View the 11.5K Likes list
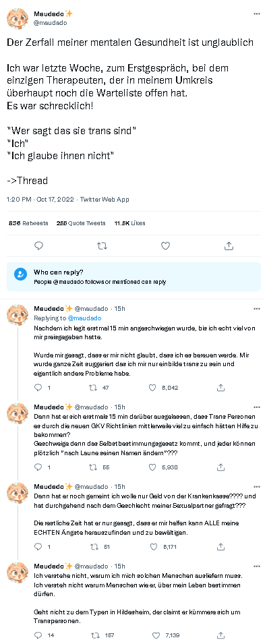The width and height of the screenshot is (265, 644). pos(129,223)
